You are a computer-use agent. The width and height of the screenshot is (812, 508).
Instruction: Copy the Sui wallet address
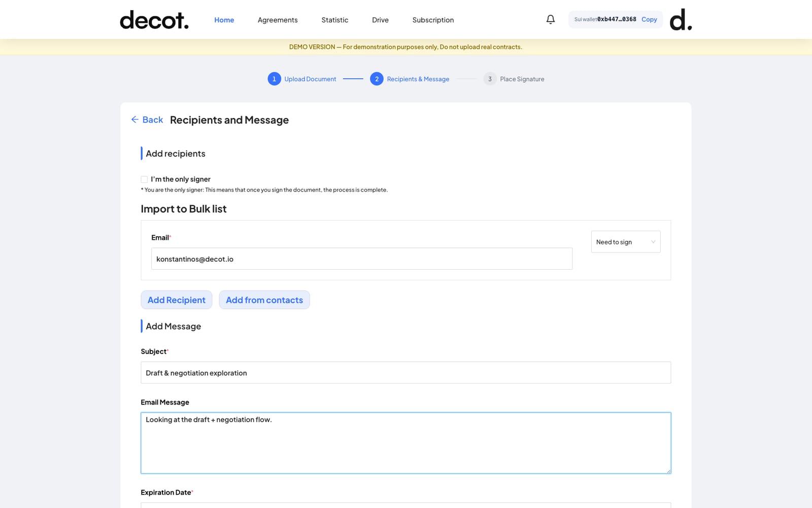[649, 19]
